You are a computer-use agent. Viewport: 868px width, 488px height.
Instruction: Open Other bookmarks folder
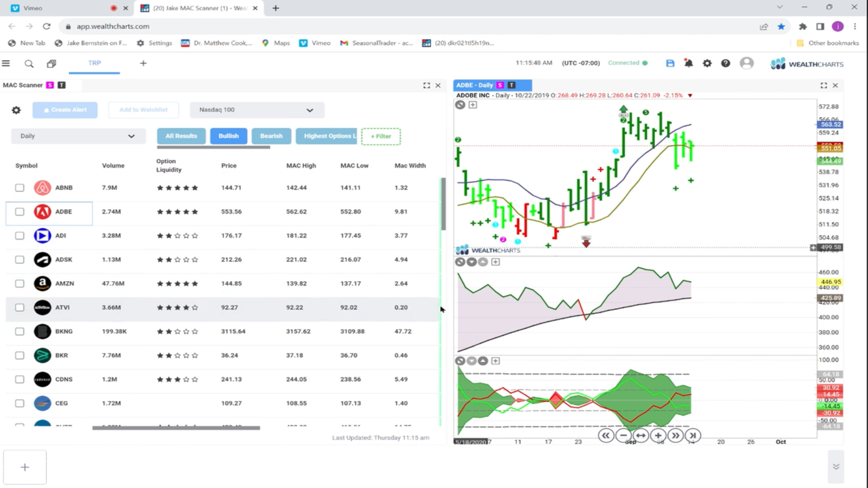tap(827, 43)
